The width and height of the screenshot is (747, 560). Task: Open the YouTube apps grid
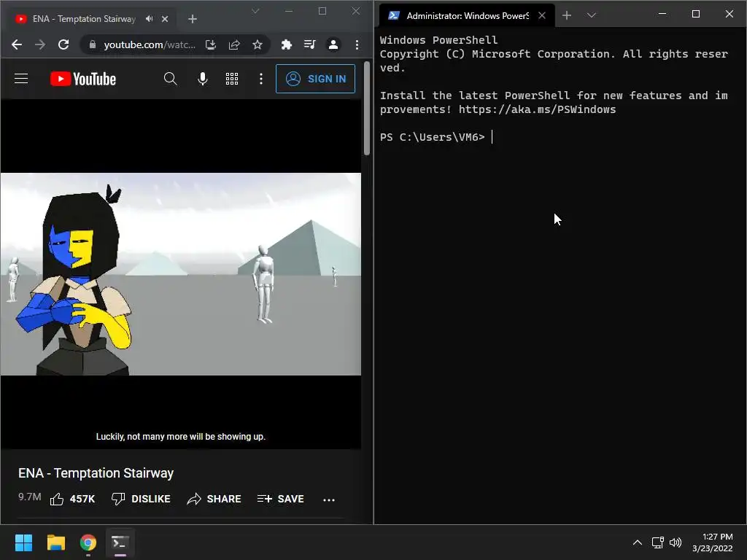(x=232, y=79)
